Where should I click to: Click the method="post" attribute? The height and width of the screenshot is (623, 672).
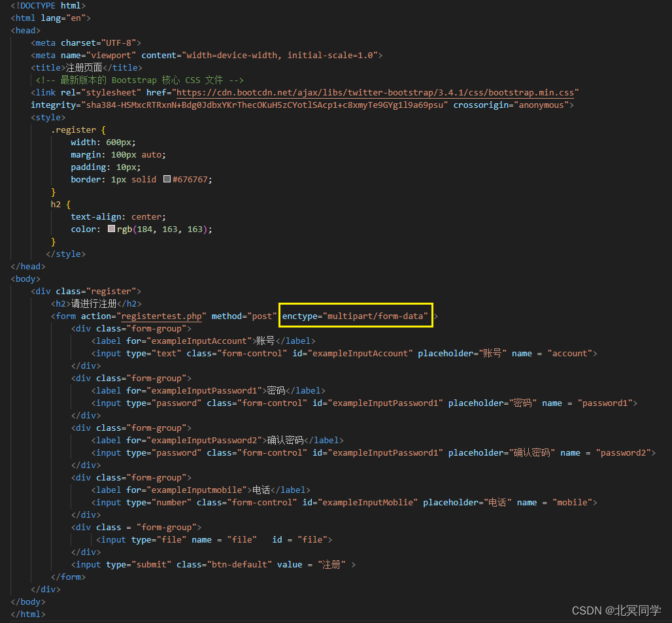coord(244,316)
